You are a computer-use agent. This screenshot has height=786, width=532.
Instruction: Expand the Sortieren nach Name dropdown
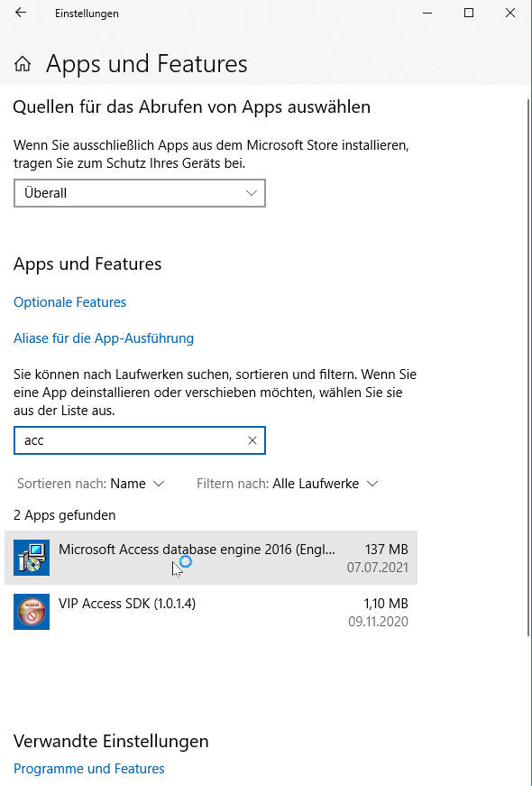click(x=91, y=484)
